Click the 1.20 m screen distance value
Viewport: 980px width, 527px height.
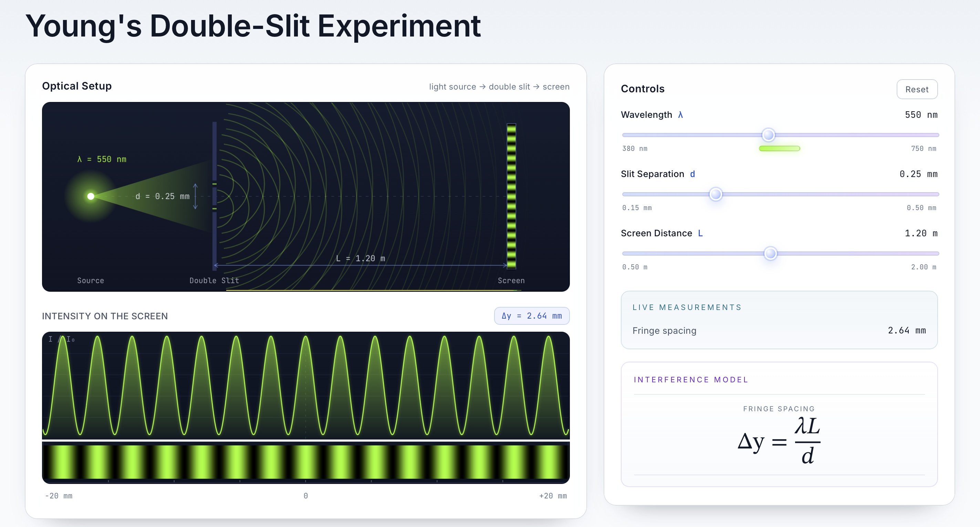tap(921, 233)
